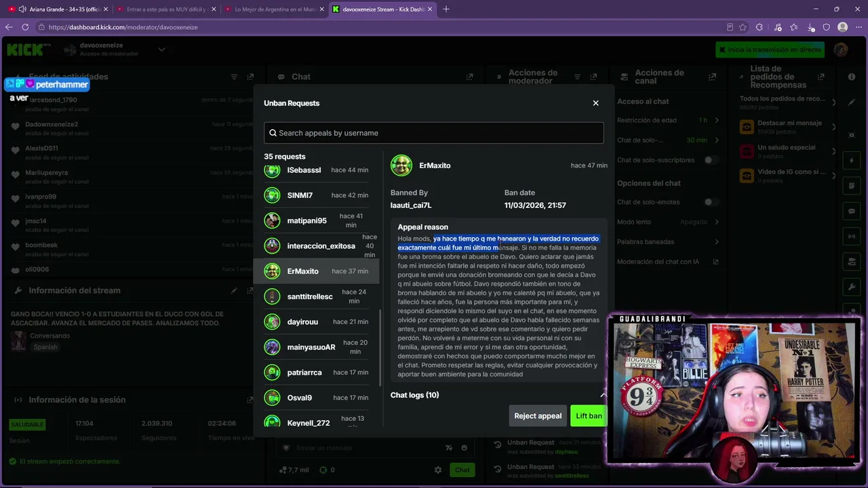The image size is (868, 488).
Task: Click the chat bubble sidebar icon
Action: point(852,211)
